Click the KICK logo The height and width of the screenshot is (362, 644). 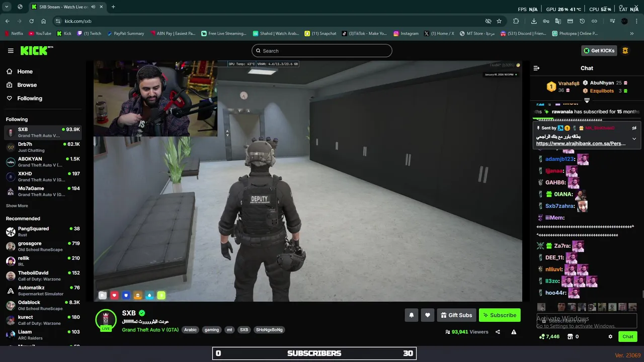click(37, 51)
